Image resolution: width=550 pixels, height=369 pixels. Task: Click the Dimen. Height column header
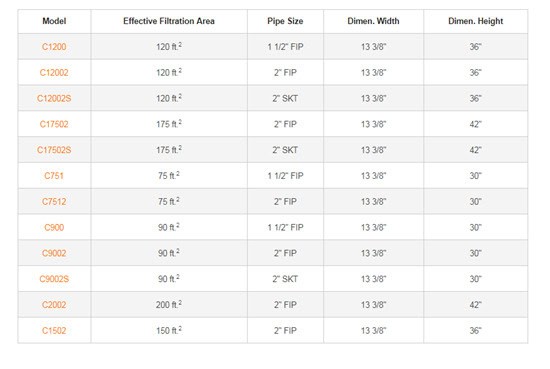click(476, 21)
